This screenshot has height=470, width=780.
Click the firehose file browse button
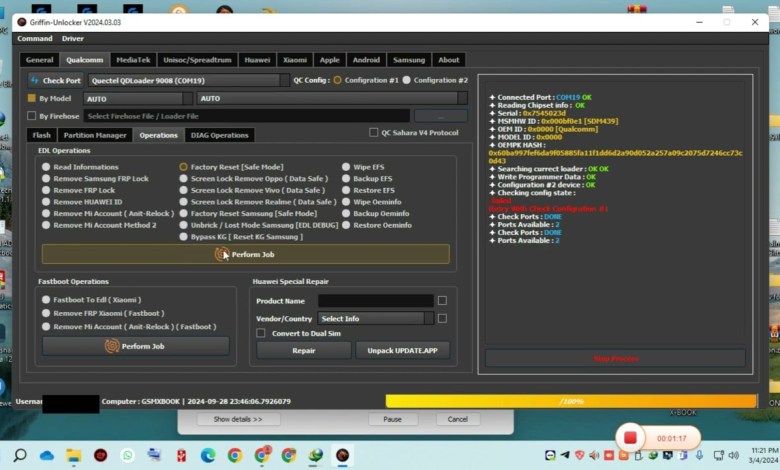(x=441, y=116)
